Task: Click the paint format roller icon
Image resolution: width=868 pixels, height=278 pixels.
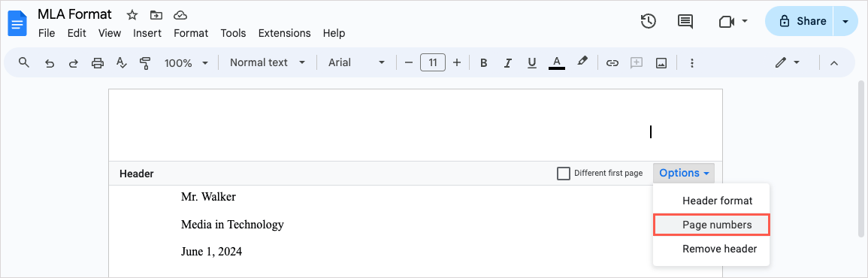Action: pos(146,62)
